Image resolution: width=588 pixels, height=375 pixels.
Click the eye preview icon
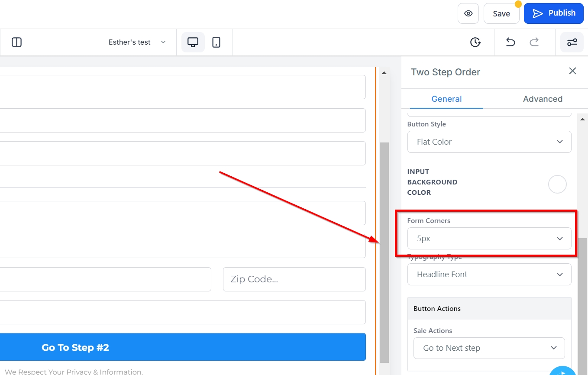tap(468, 13)
